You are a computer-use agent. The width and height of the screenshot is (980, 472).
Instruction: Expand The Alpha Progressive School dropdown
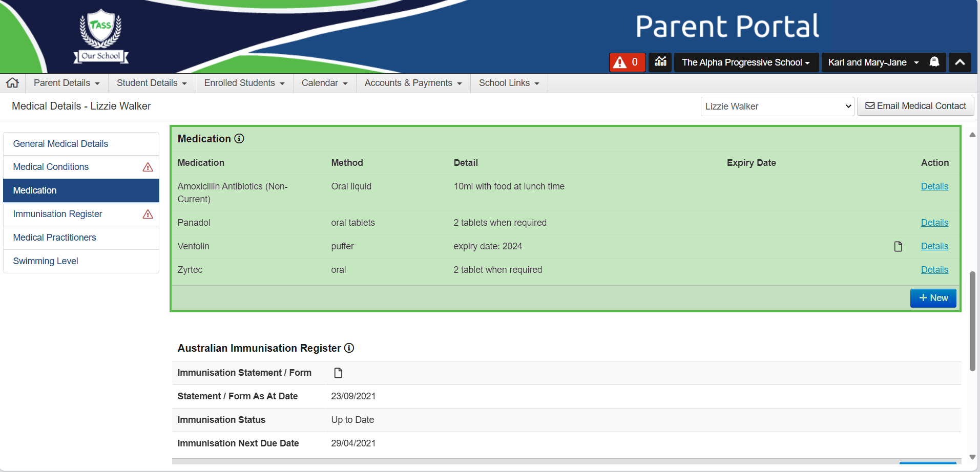(x=746, y=62)
